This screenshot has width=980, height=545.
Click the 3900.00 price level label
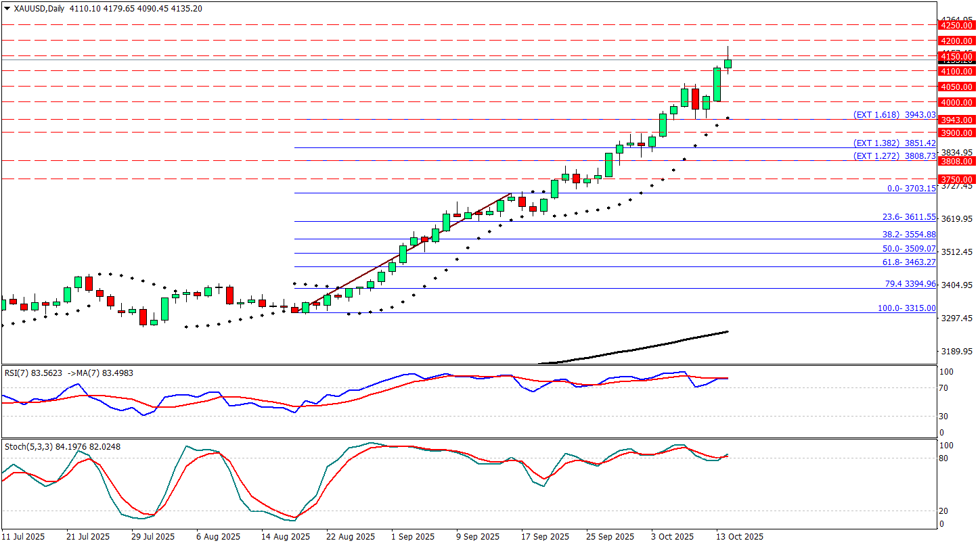(x=956, y=133)
